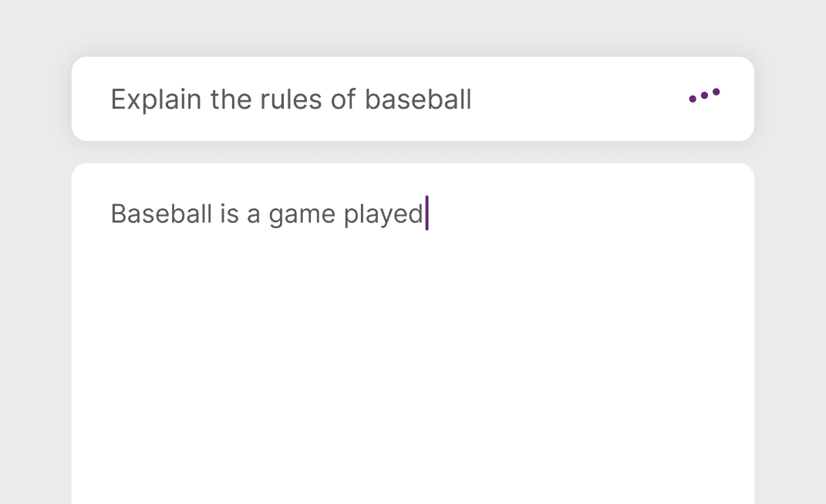Click the word 'baseball' in the prompt box
The image size is (826, 504).
418,99
